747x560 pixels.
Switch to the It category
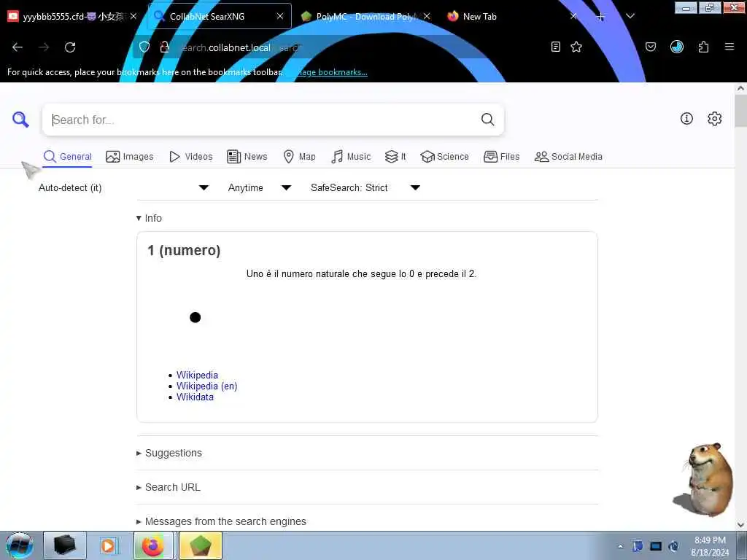click(x=395, y=157)
